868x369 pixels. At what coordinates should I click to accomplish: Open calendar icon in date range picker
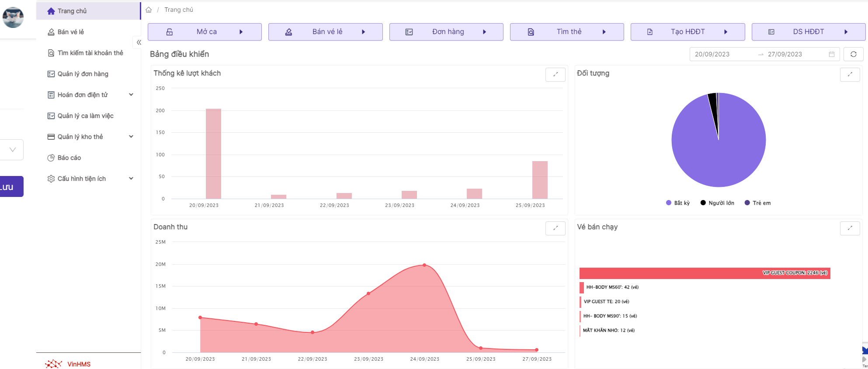pyautogui.click(x=831, y=54)
